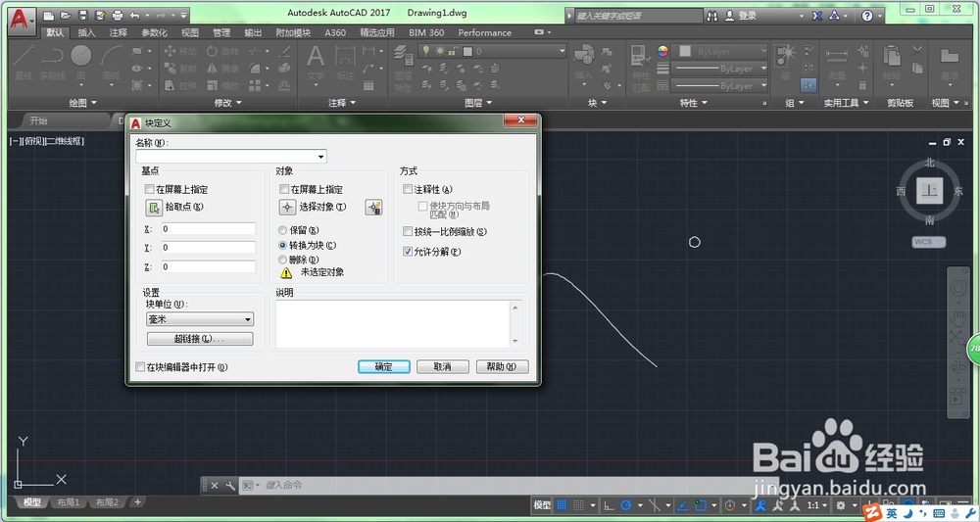Viewport: 980px width, 522px height.
Task: Click inside the 说明 description text area
Action: [x=394, y=324]
